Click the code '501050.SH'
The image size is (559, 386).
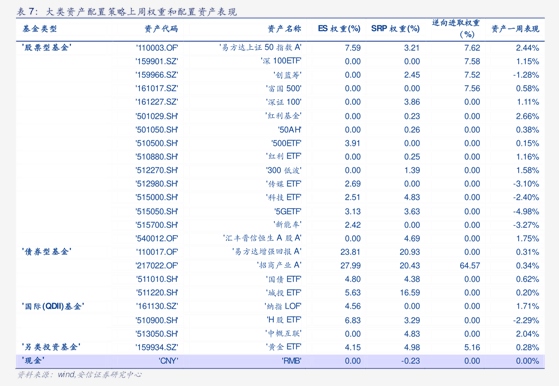click(x=157, y=130)
